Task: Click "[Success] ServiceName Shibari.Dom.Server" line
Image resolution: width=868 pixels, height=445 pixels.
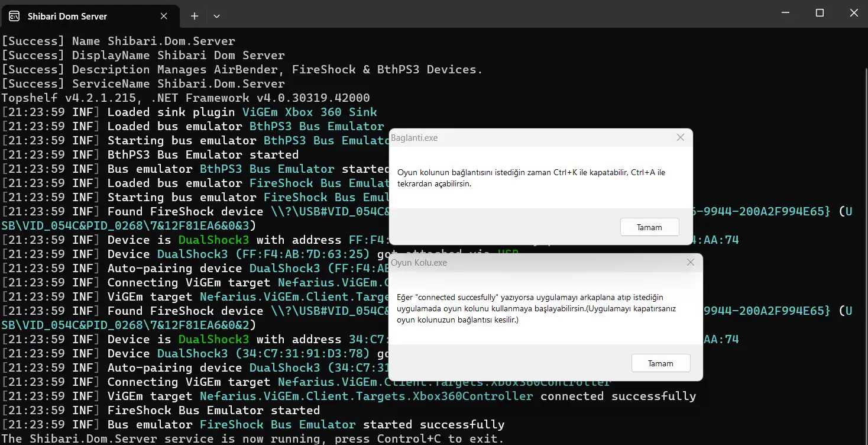Action: pos(143,83)
